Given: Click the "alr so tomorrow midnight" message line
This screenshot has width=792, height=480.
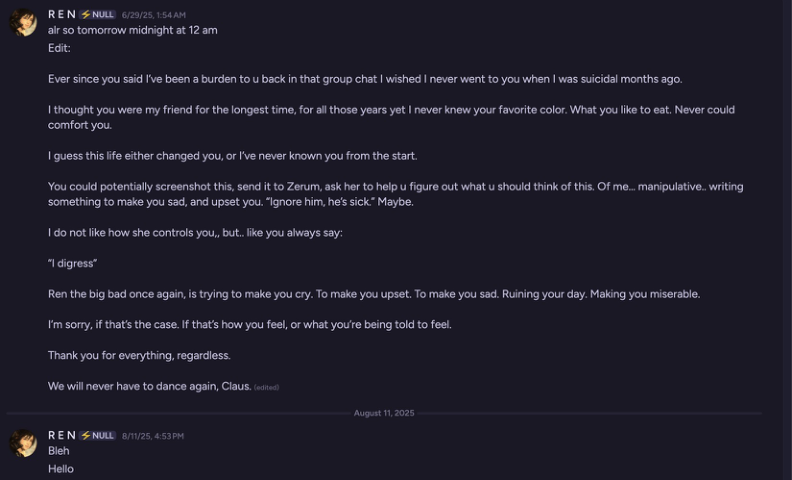Looking at the screenshot, I should pyautogui.click(x=132, y=30).
